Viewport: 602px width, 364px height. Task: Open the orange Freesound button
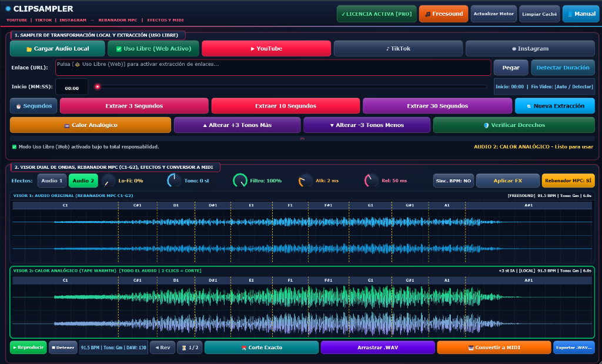click(x=443, y=14)
